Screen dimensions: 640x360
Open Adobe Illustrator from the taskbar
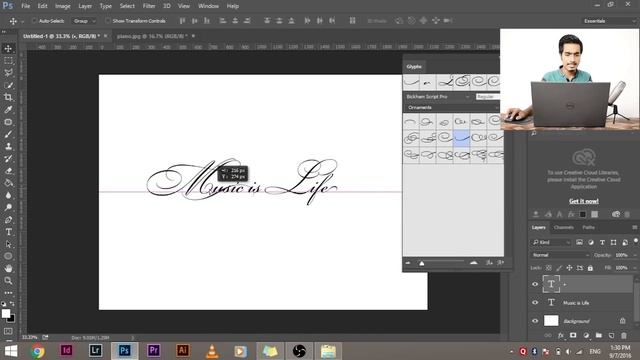pyautogui.click(x=182, y=351)
